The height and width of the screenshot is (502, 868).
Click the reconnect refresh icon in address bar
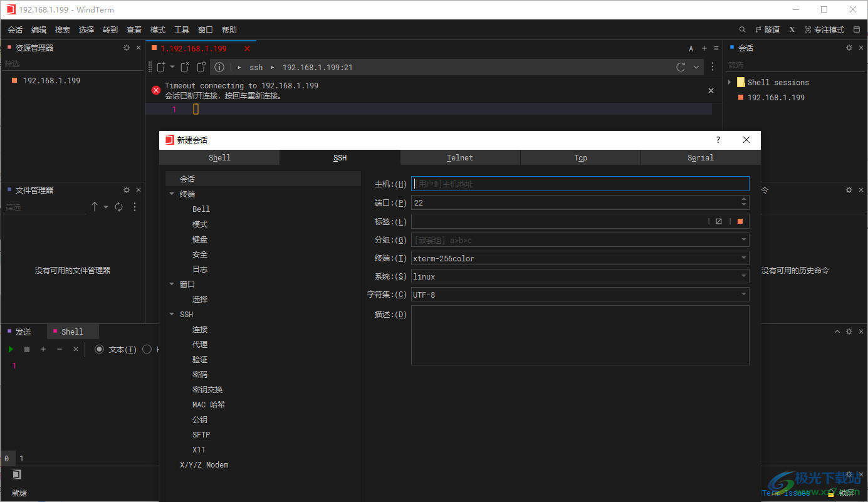pyautogui.click(x=681, y=67)
